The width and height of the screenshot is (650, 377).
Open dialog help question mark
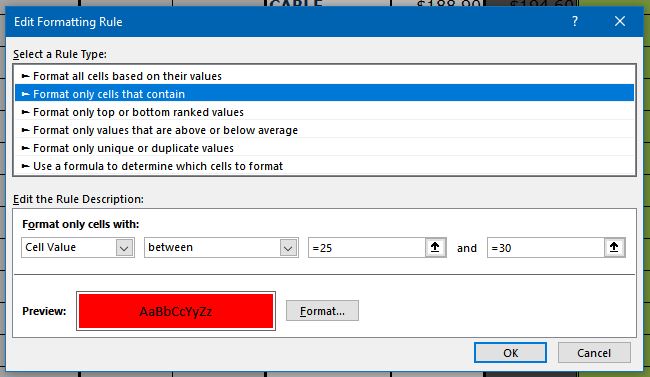tap(575, 22)
